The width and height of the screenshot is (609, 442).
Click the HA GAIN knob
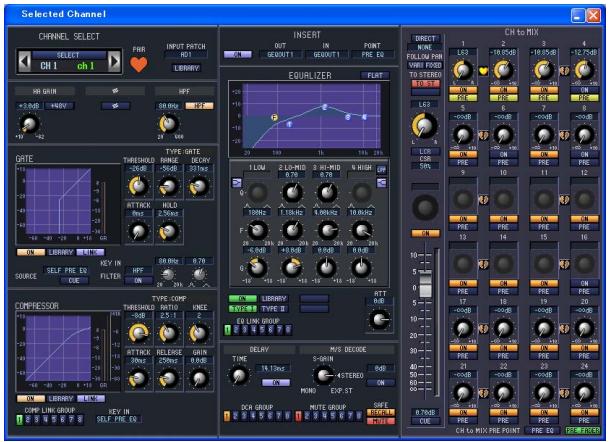[x=30, y=124]
